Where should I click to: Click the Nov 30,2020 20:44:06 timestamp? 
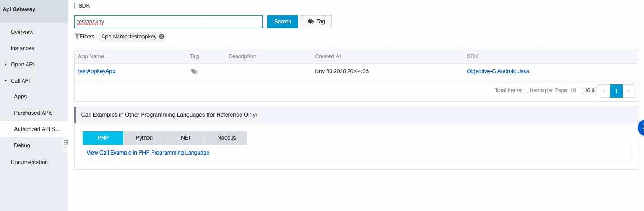point(341,71)
